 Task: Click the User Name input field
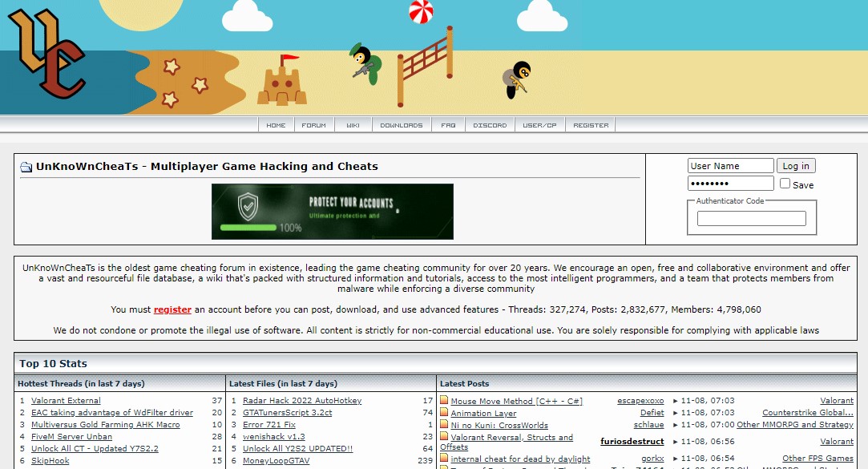coord(731,166)
